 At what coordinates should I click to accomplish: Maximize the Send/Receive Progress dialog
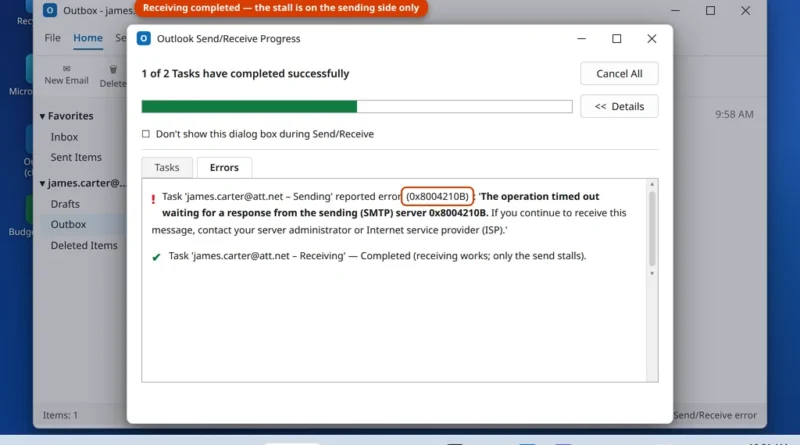point(616,39)
